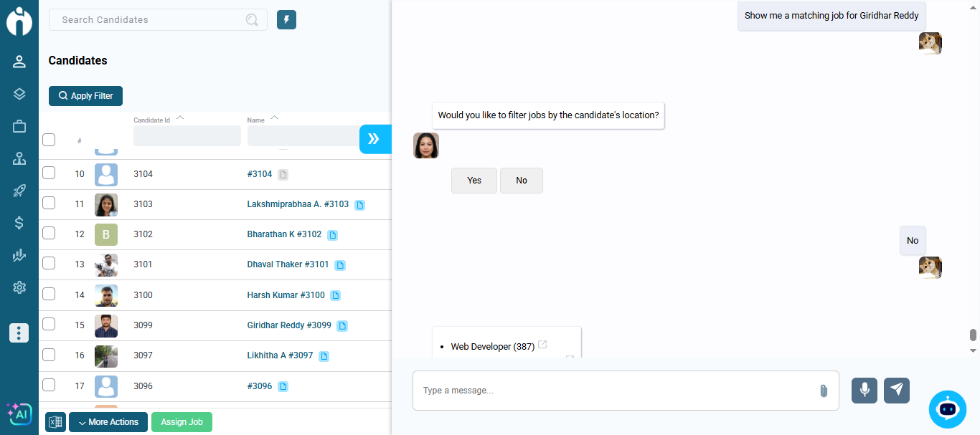Click the chat panel vertical scrollbar
Viewport: 980px width, 435px height.
(x=973, y=335)
